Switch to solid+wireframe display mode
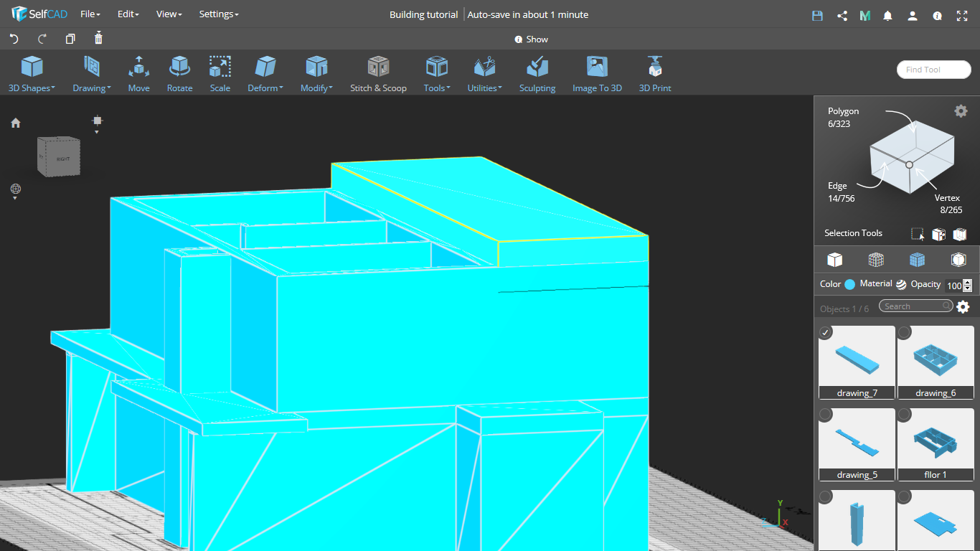980x551 pixels. click(x=918, y=259)
